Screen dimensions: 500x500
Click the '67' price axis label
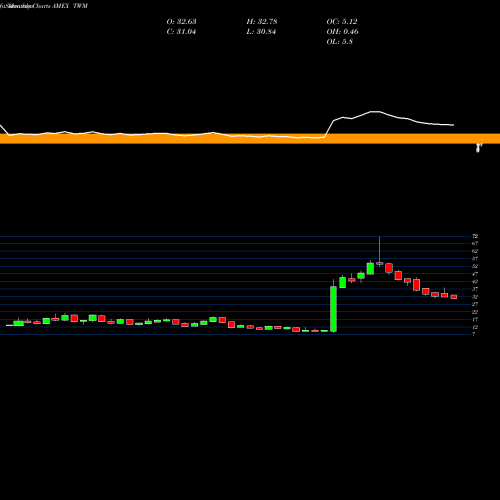click(475, 244)
